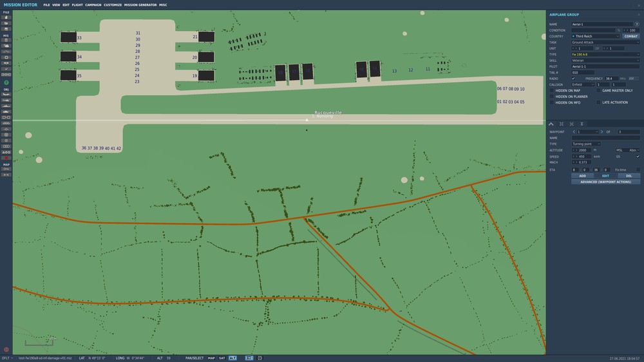Enable the Hidden on Map checkbox
The image size is (644, 362).
552,90
